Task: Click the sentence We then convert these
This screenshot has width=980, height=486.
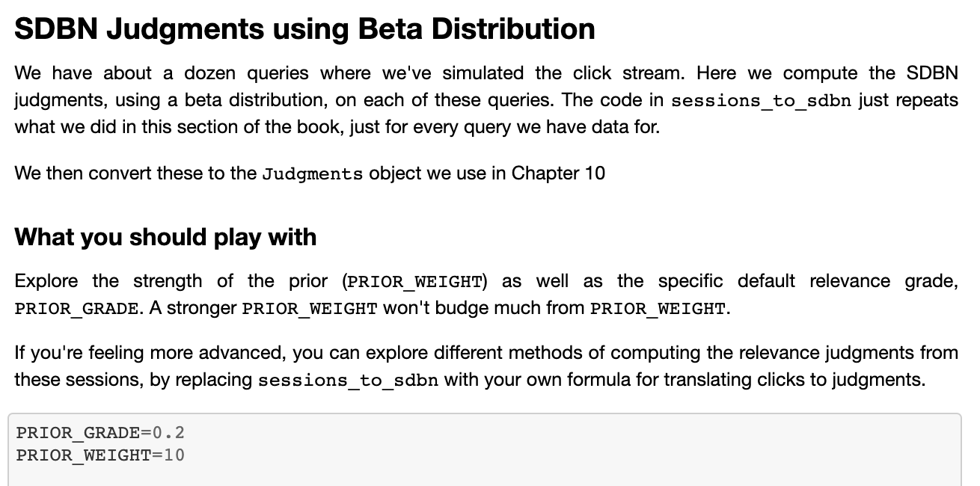Action: (x=310, y=173)
